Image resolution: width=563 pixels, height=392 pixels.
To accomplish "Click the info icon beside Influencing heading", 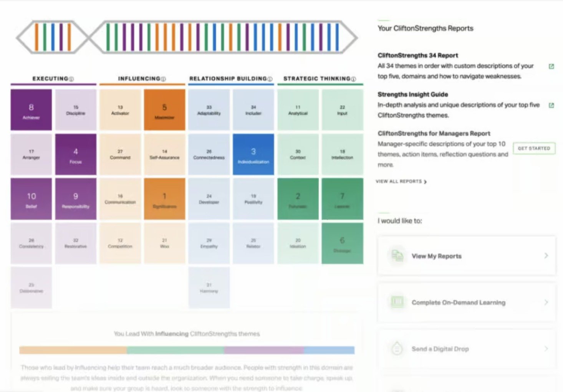I will coord(163,79).
